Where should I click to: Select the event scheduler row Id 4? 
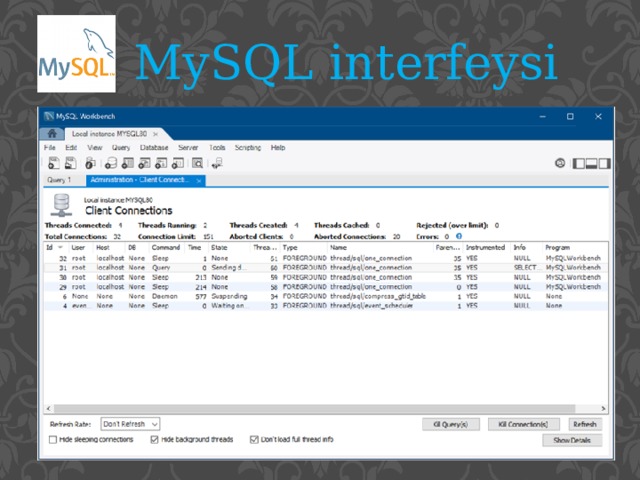[326, 306]
